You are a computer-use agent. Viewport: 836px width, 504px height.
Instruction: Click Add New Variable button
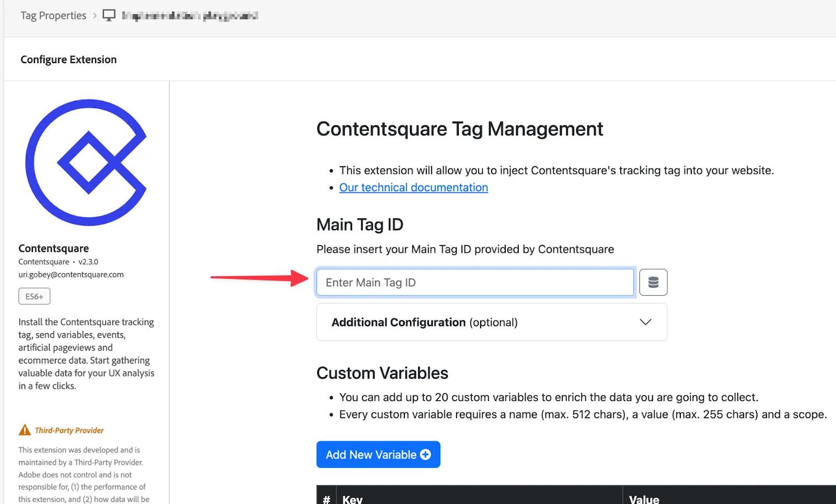click(378, 454)
